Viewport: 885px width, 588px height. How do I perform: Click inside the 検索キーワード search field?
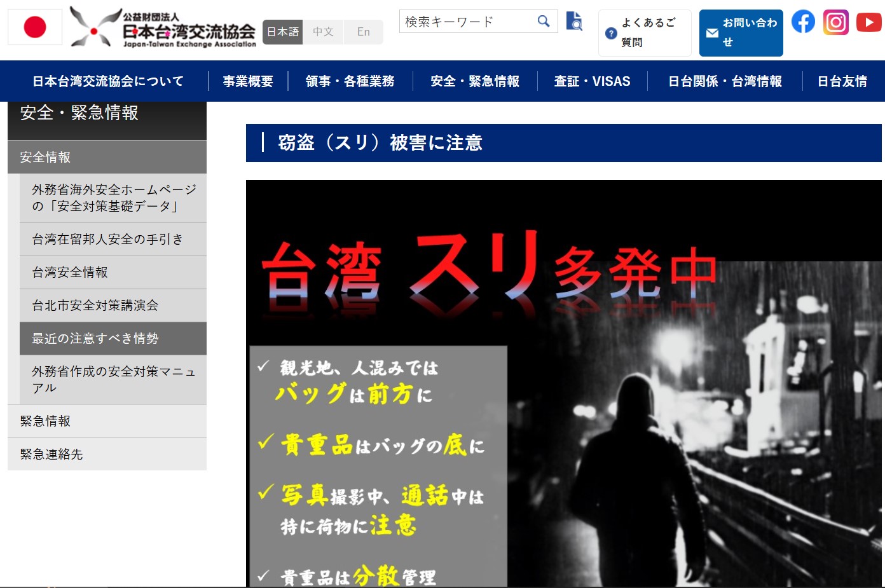470,21
